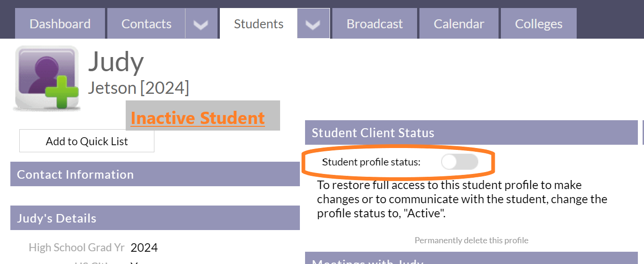This screenshot has height=264, width=644.
Task: Go to the Broadcast tab
Action: 375,24
